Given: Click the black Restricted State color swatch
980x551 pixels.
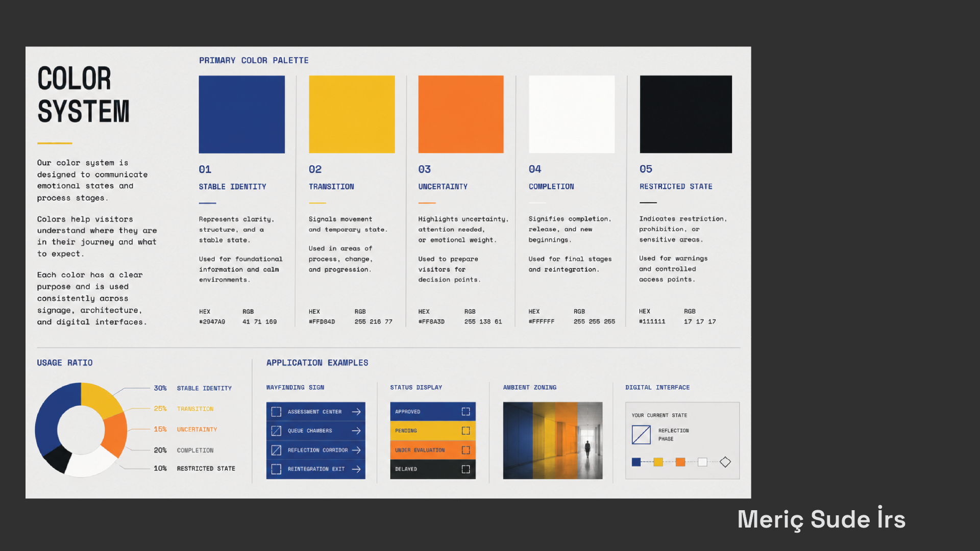Looking at the screenshot, I should (686, 114).
